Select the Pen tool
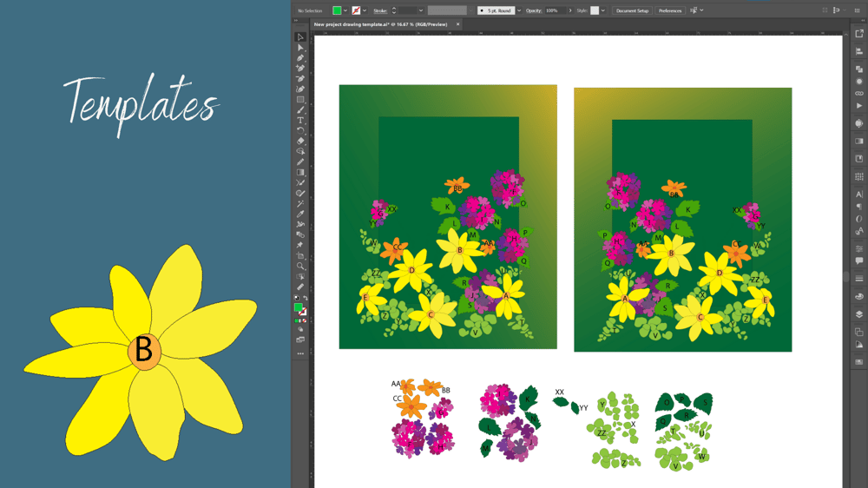 click(300, 57)
